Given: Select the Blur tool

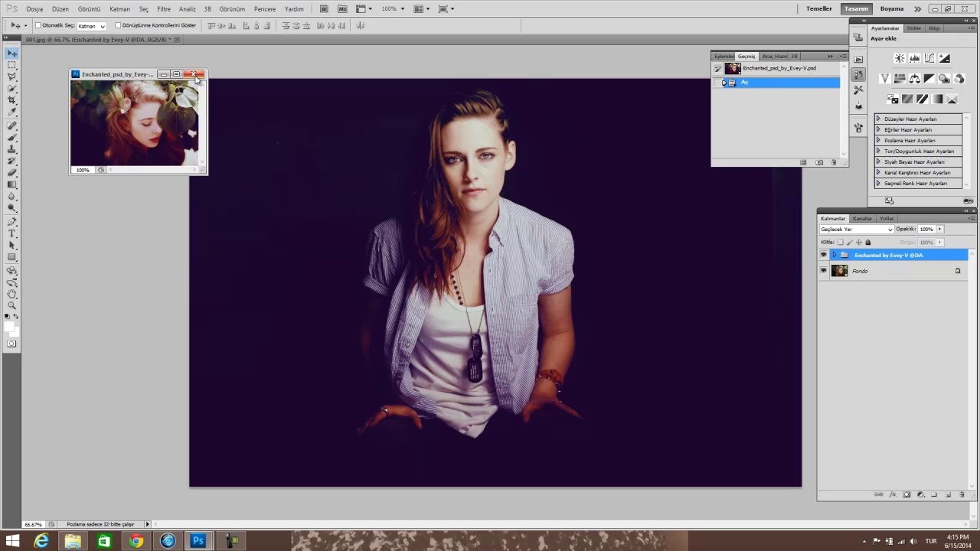Looking at the screenshot, I should click(12, 197).
